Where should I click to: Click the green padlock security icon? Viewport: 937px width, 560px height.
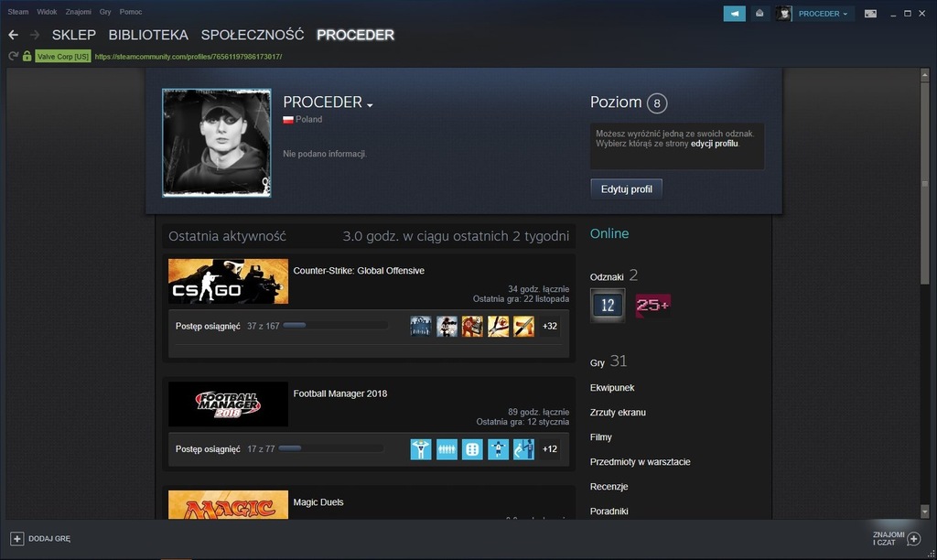tap(27, 56)
